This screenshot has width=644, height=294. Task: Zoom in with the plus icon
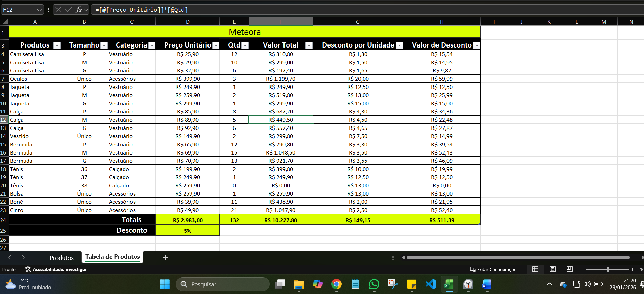632,269
